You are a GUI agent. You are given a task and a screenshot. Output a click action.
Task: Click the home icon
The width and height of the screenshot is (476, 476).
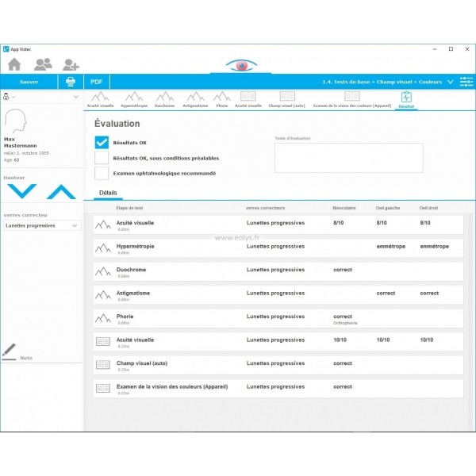tap(14, 64)
